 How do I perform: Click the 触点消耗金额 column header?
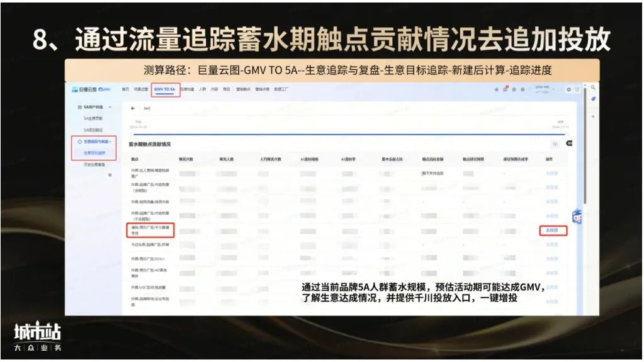pos(433,159)
